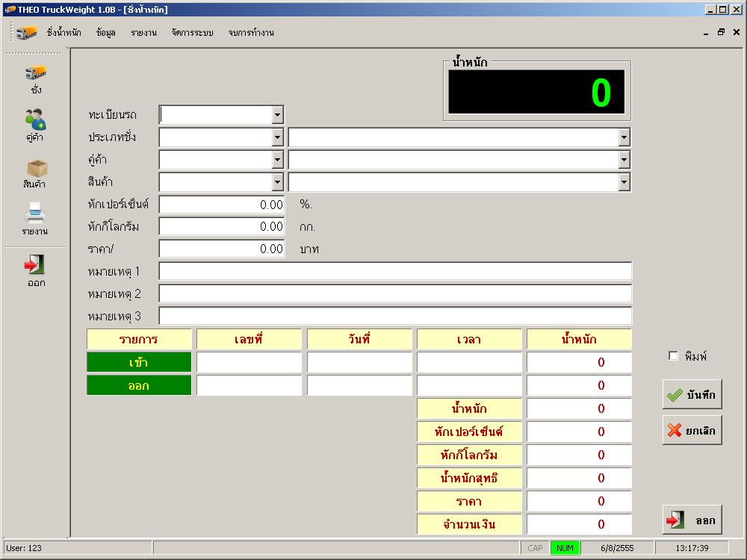Expand the คู่ค้า name dropdown arrow

(x=624, y=160)
